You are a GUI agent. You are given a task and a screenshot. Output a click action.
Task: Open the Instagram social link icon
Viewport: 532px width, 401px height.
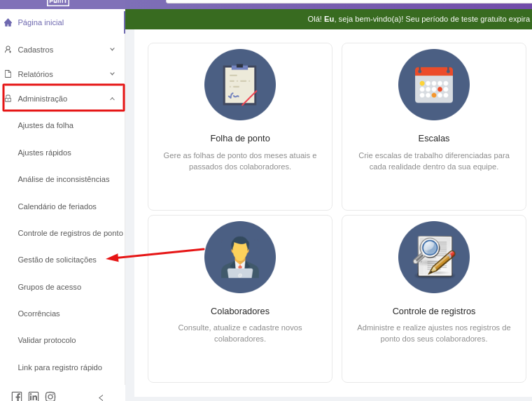[50, 397]
